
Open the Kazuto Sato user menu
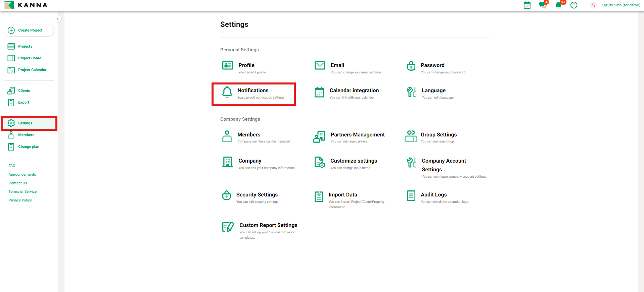pyautogui.click(x=620, y=5)
